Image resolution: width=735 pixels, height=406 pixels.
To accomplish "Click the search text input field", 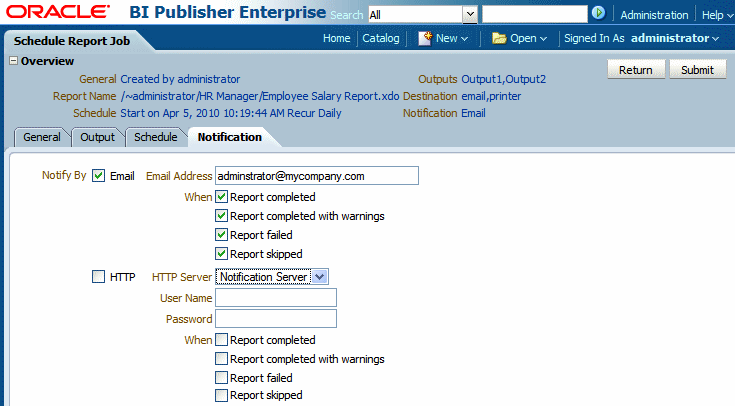I will click(x=534, y=14).
